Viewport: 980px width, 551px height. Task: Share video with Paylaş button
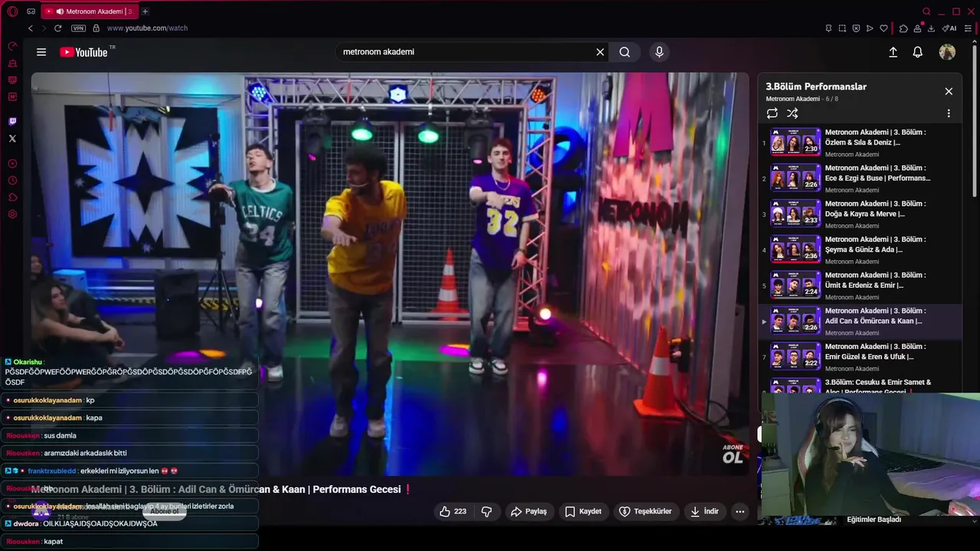528,511
